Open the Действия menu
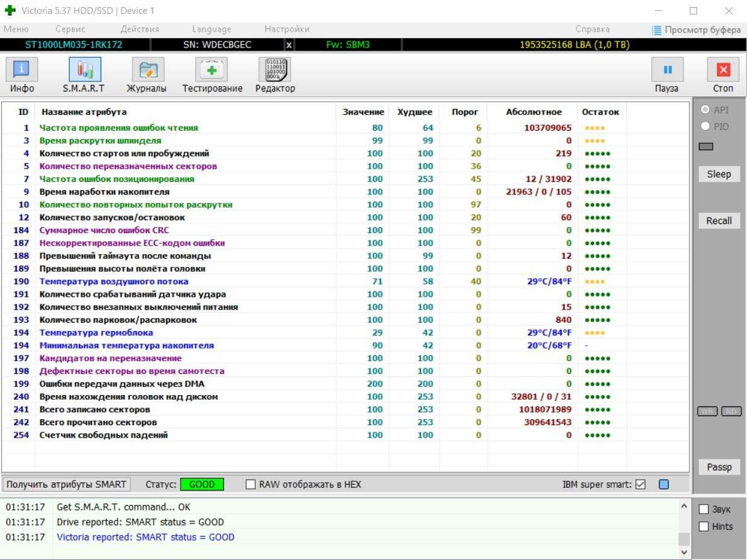The height and width of the screenshot is (560, 747). [140, 29]
